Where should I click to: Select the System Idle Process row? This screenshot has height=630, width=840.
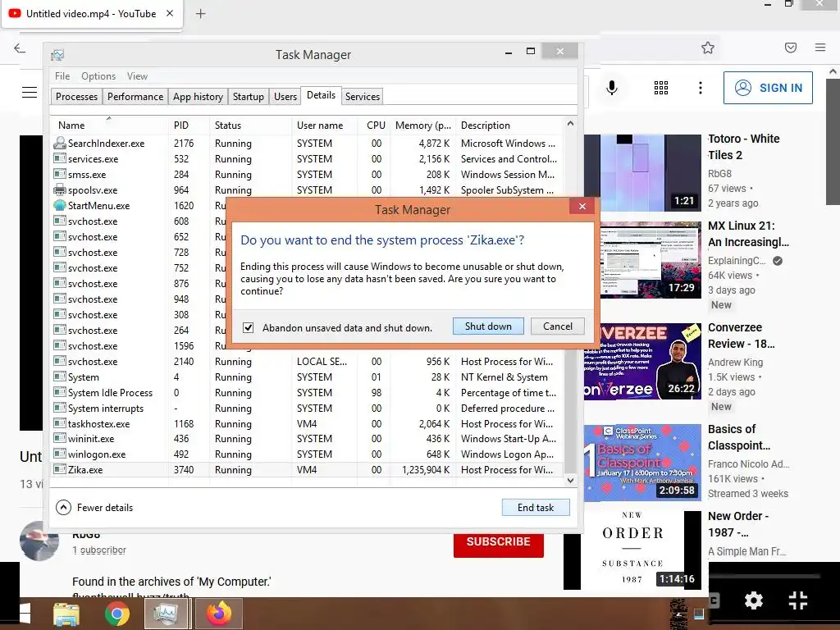(x=305, y=393)
